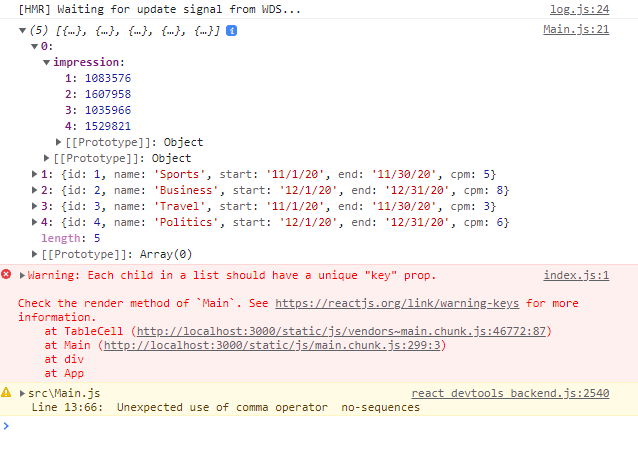The image size is (638, 463).
Task: Click the 'at App' stack line
Action: click(x=64, y=373)
